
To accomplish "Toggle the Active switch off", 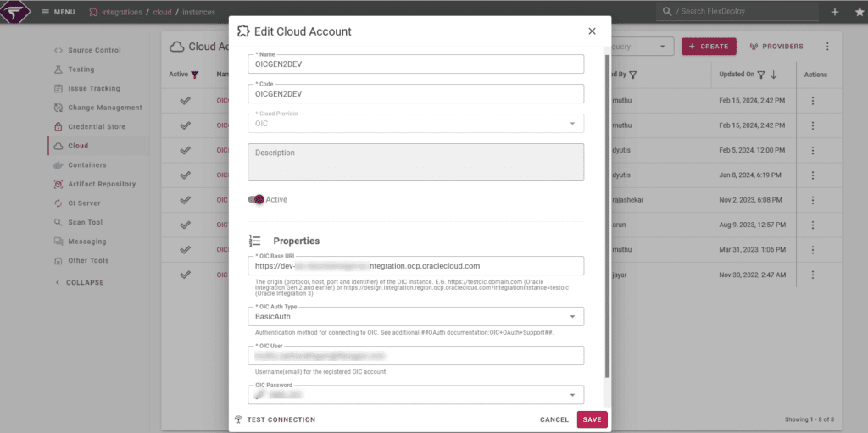I will [x=256, y=199].
